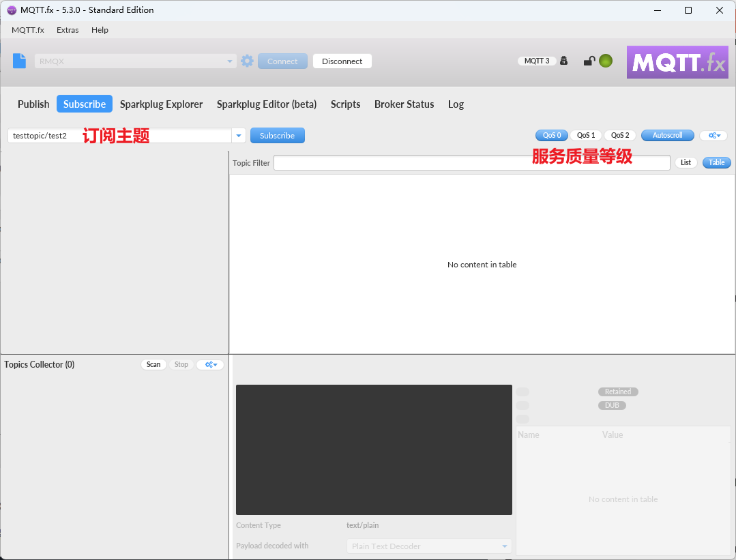Click the MQTT.fx app icon in title bar
This screenshot has height=560, width=736.
tap(12, 10)
